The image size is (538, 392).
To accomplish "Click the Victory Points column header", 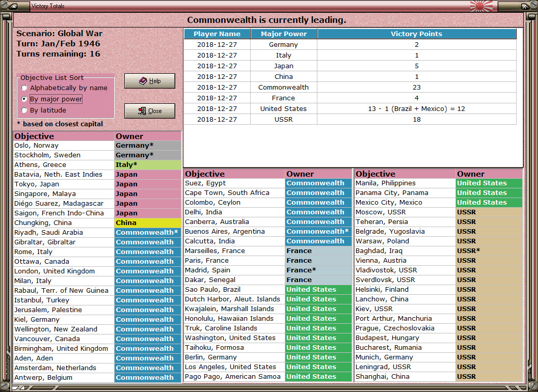I will (x=417, y=34).
